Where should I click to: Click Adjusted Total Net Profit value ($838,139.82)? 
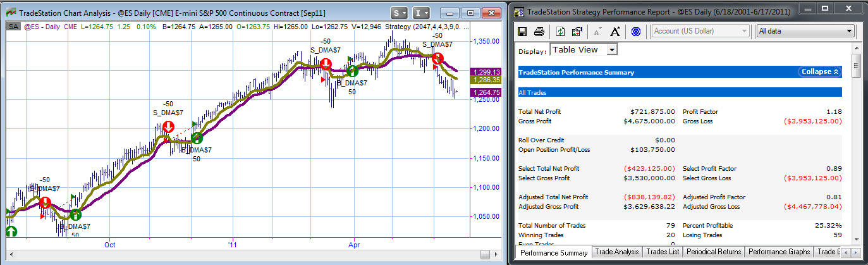point(649,197)
